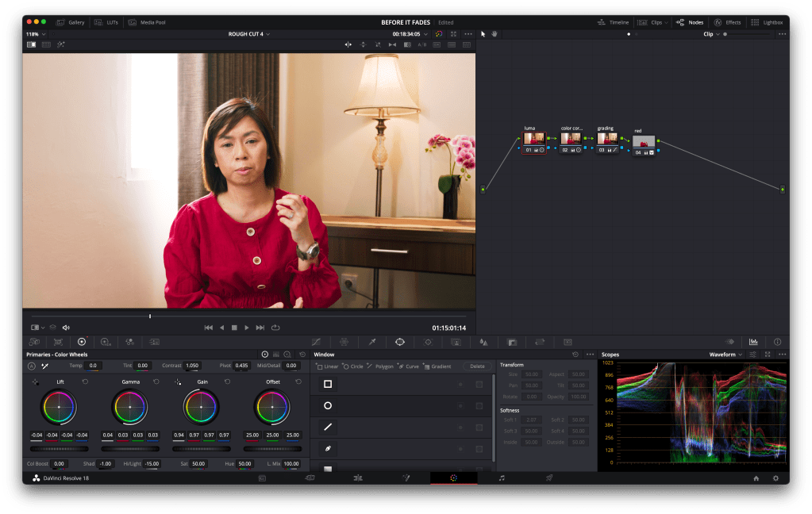The width and height of the screenshot is (812, 514).
Task: Open project settings gear icon
Action: tap(775, 478)
